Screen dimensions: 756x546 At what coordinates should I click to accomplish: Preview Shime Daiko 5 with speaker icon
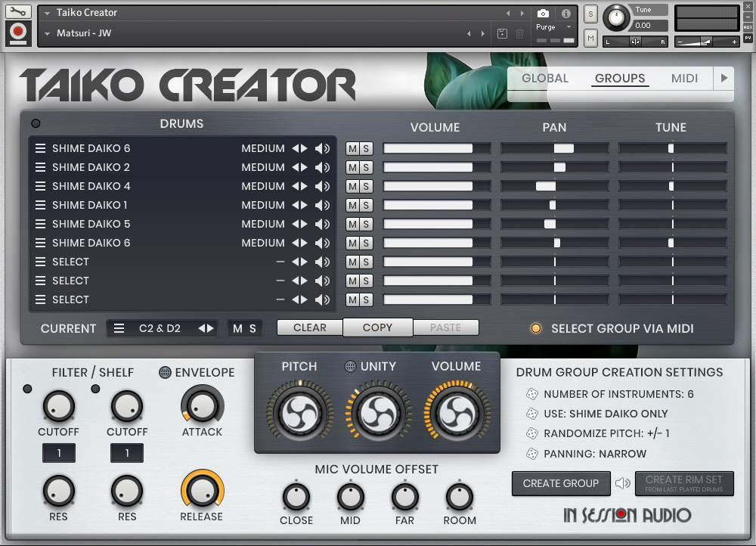[x=323, y=224]
